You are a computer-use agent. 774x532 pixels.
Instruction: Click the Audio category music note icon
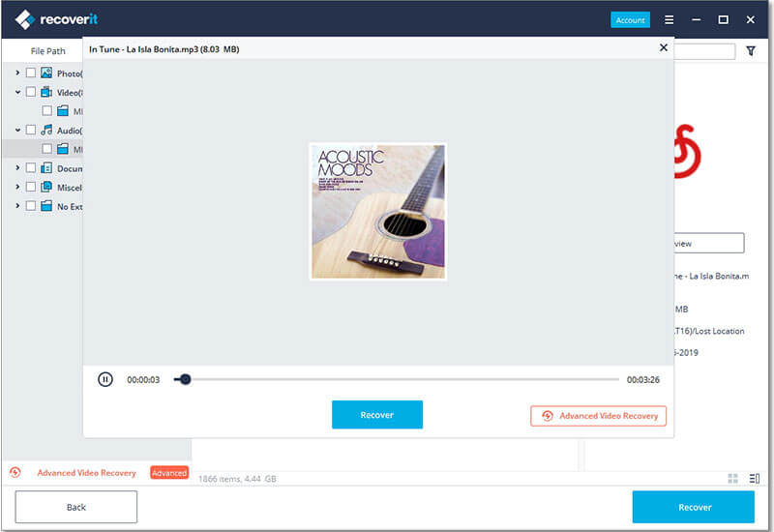[x=46, y=130]
